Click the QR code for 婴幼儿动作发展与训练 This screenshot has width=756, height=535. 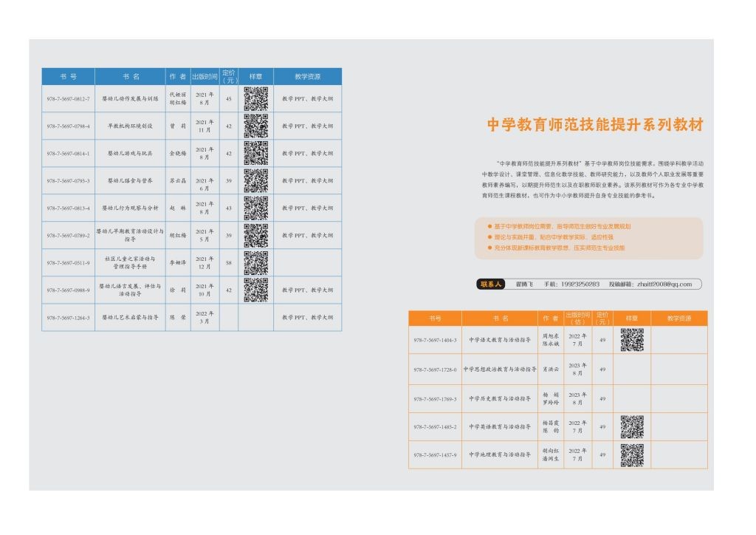pyautogui.click(x=255, y=98)
